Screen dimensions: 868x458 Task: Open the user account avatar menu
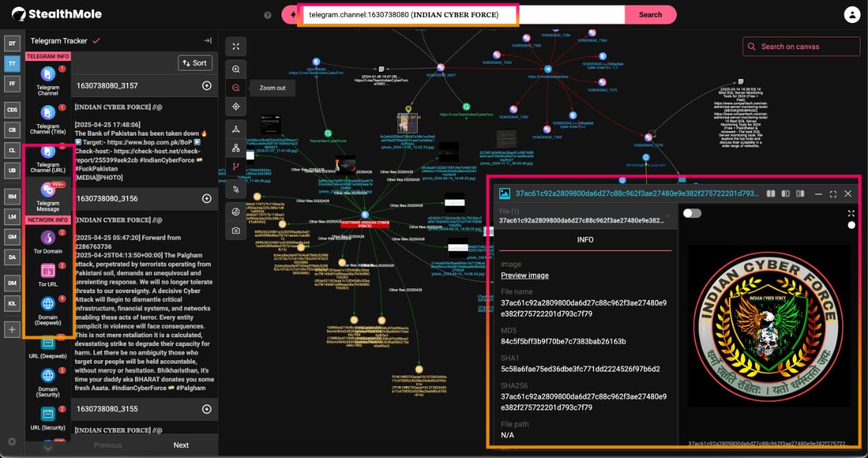[x=852, y=14]
